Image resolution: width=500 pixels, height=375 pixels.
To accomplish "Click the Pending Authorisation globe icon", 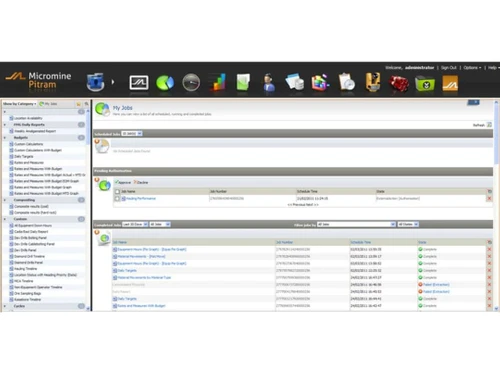I will tap(103, 184).
